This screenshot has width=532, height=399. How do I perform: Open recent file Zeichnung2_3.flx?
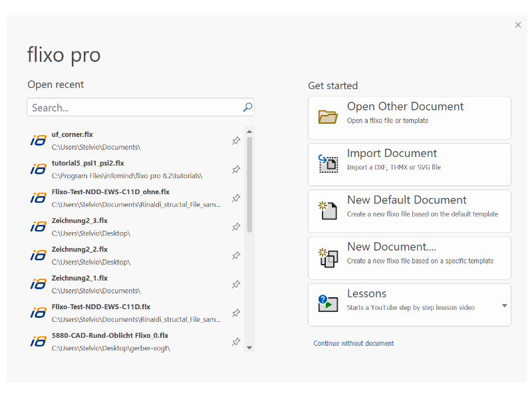[136, 227]
